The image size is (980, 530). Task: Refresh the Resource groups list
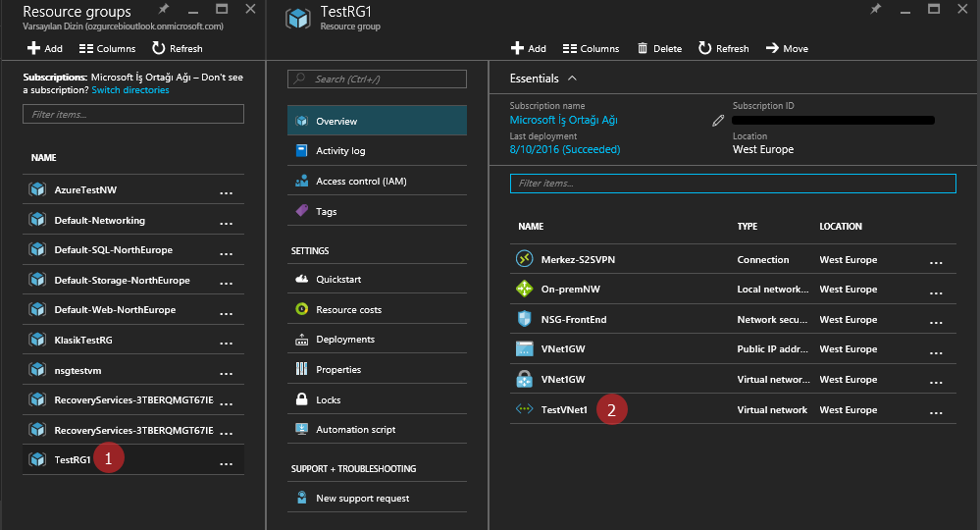click(x=178, y=48)
